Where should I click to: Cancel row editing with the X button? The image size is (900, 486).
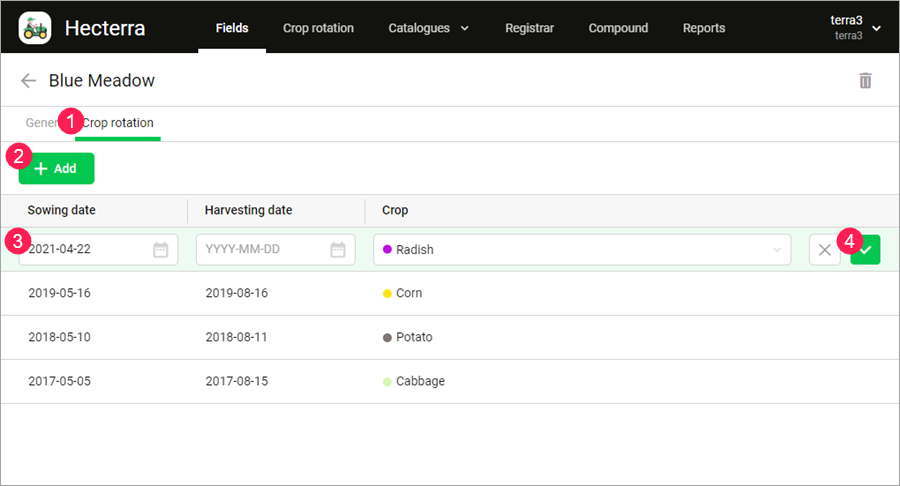pos(824,250)
